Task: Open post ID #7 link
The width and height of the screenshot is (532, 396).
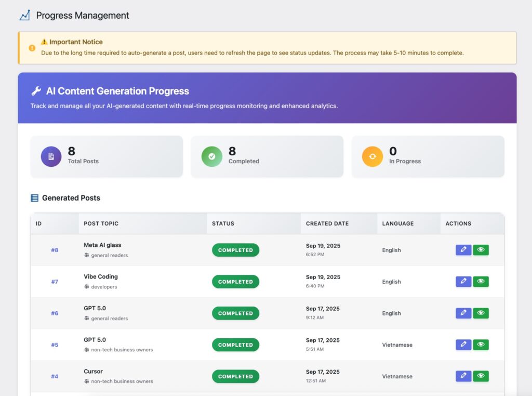Action: point(55,282)
